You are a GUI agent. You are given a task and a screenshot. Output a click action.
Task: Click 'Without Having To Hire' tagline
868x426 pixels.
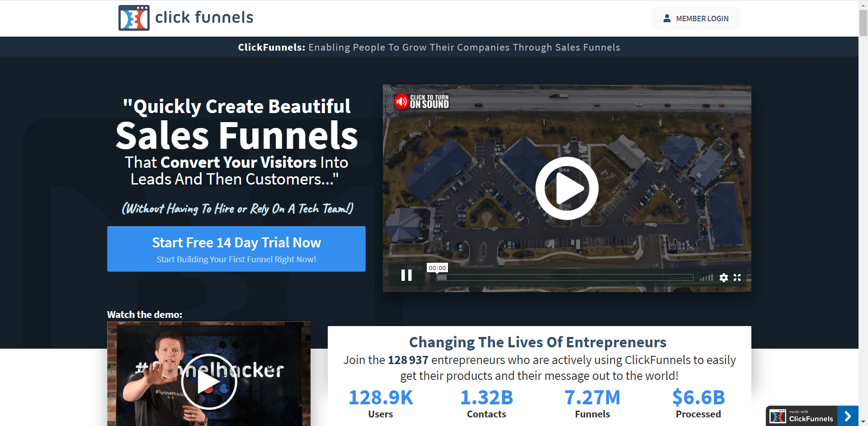click(x=237, y=208)
